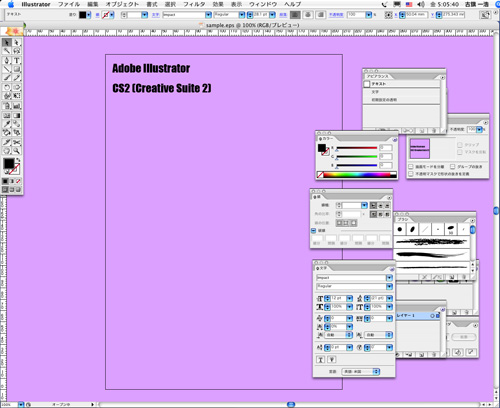This screenshot has height=408, width=500.
Task: Select the Lasso tool
Action: tap(16, 51)
